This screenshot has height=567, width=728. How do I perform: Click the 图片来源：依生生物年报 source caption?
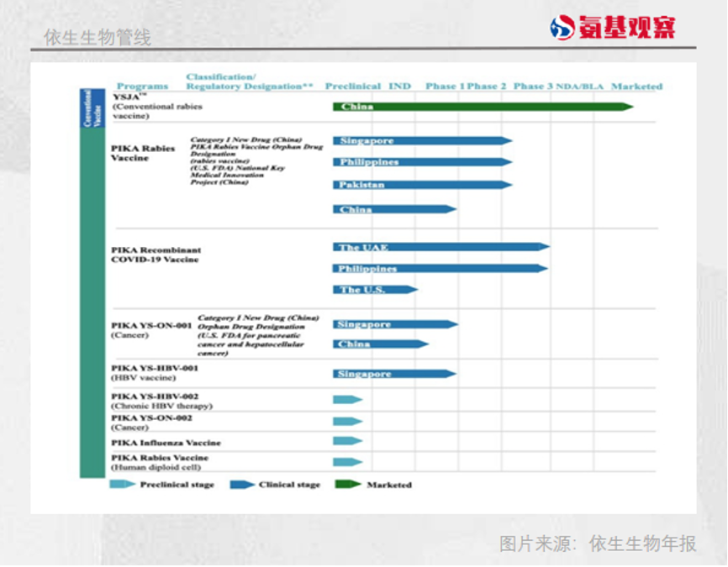click(x=598, y=543)
